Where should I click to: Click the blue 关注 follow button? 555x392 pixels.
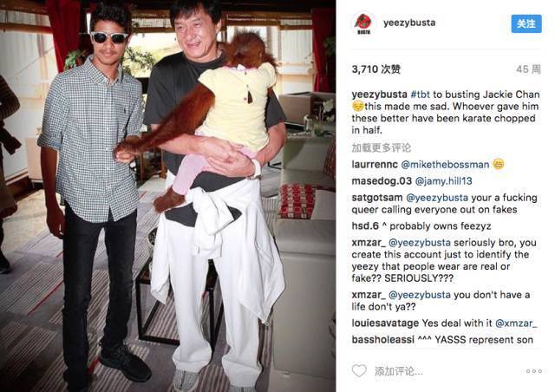(526, 23)
